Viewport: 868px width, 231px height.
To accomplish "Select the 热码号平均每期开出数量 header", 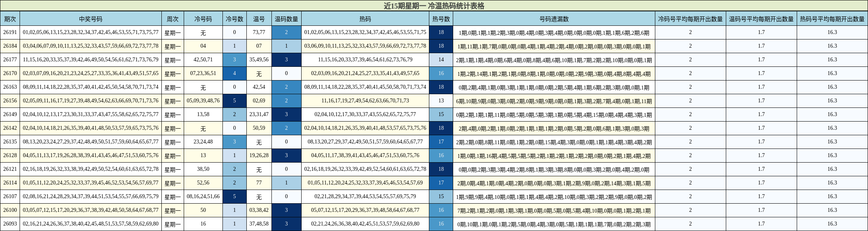I will [x=832, y=19].
